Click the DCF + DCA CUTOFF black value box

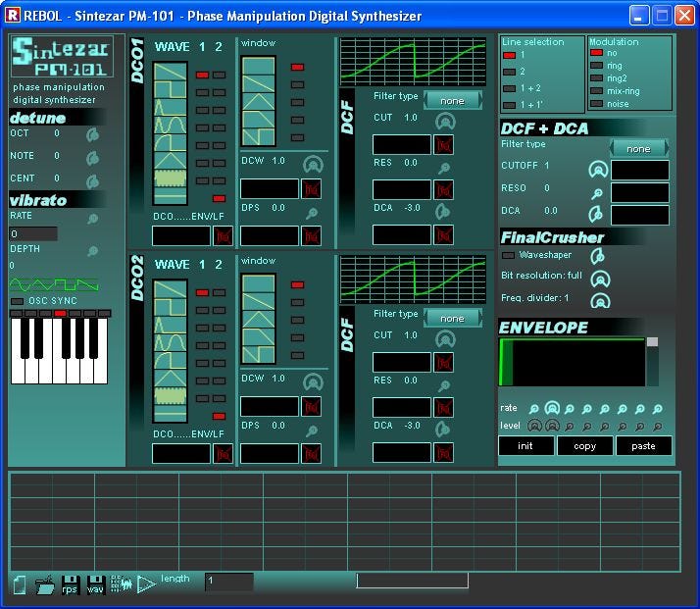click(x=640, y=170)
